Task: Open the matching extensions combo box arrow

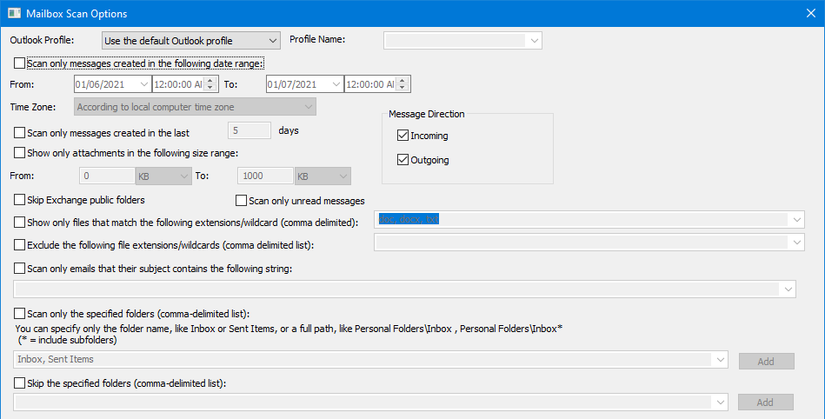Action: [x=797, y=220]
